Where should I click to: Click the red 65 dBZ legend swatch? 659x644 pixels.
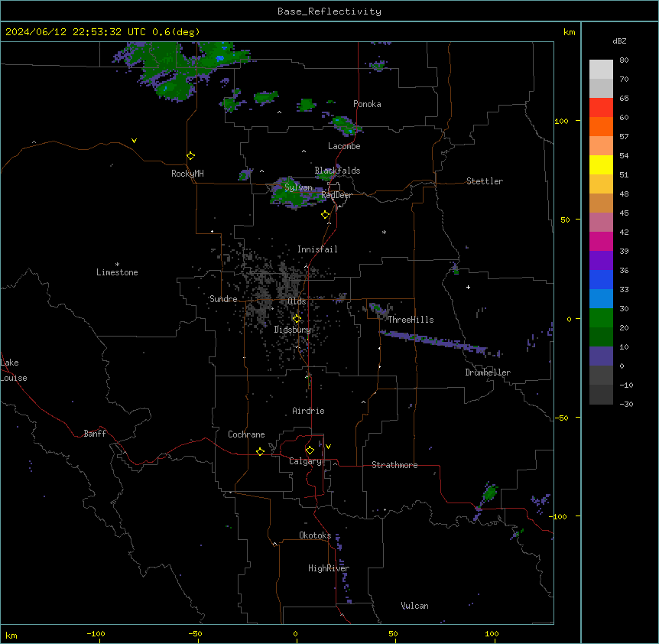(601, 108)
